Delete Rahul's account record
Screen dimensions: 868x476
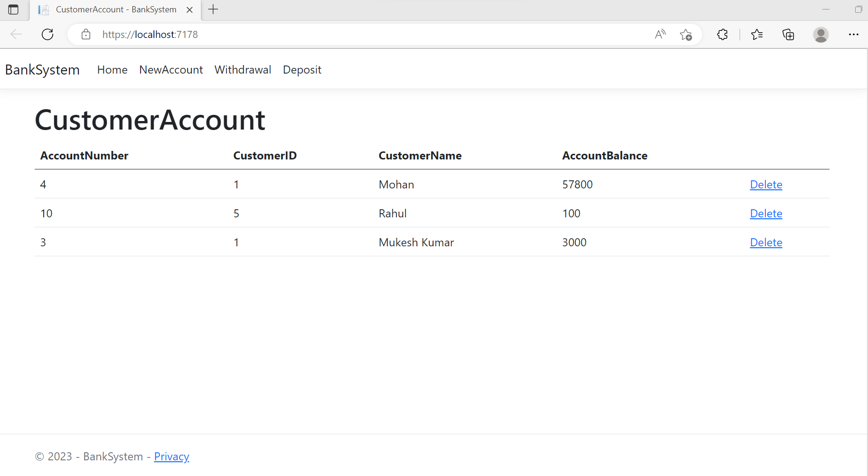(x=766, y=213)
